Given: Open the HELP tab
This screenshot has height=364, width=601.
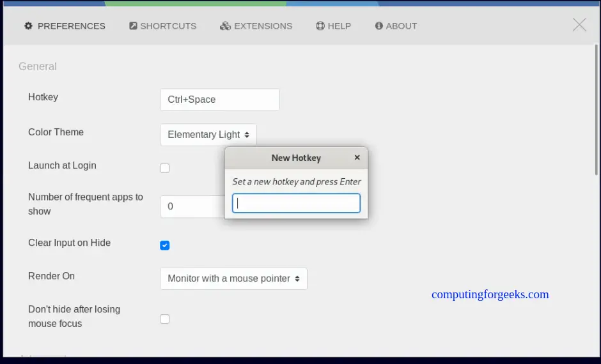Looking at the screenshot, I should click(334, 26).
